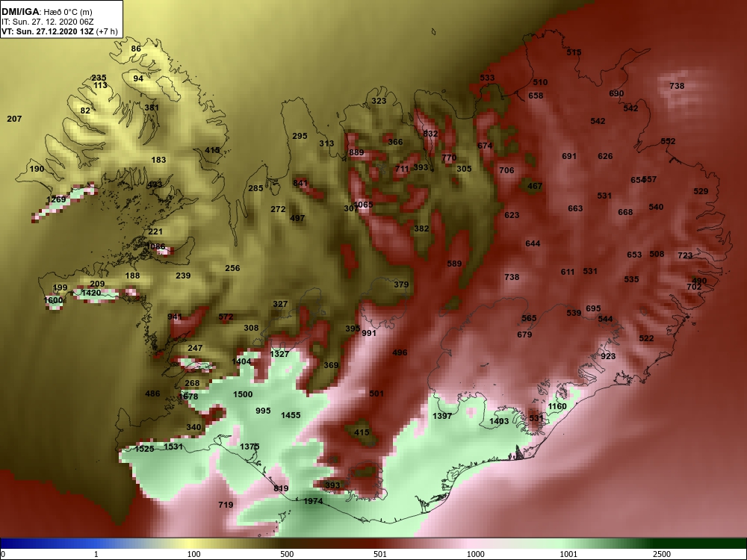Click the 1974 value on the south coast
The height and width of the screenshot is (560, 747).
pos(313,501)
